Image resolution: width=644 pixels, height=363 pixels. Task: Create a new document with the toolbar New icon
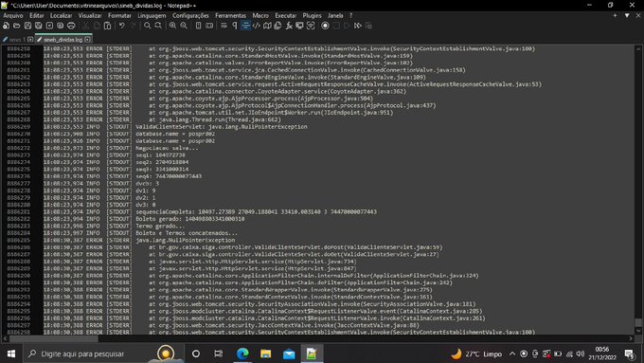pos(7,26)
